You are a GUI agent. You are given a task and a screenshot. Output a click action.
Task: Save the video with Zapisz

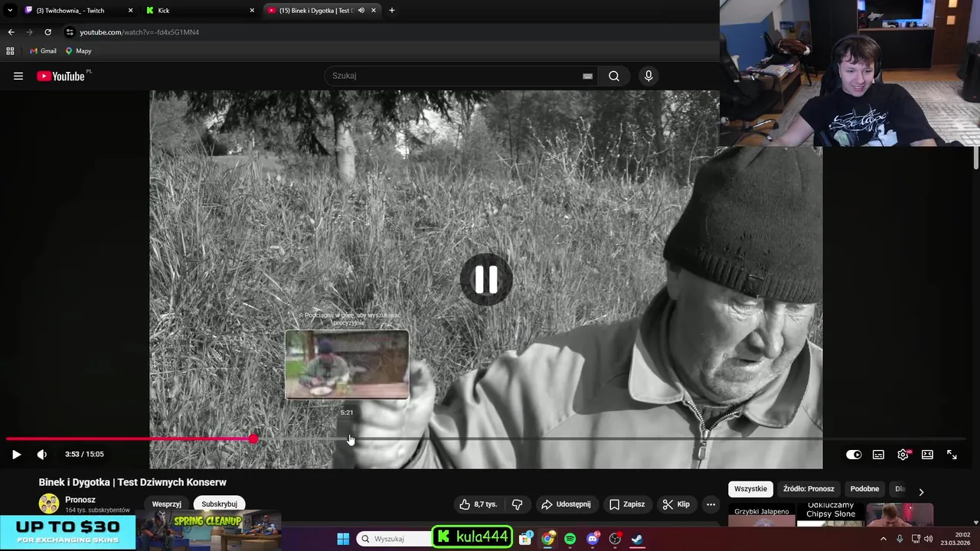626,504
